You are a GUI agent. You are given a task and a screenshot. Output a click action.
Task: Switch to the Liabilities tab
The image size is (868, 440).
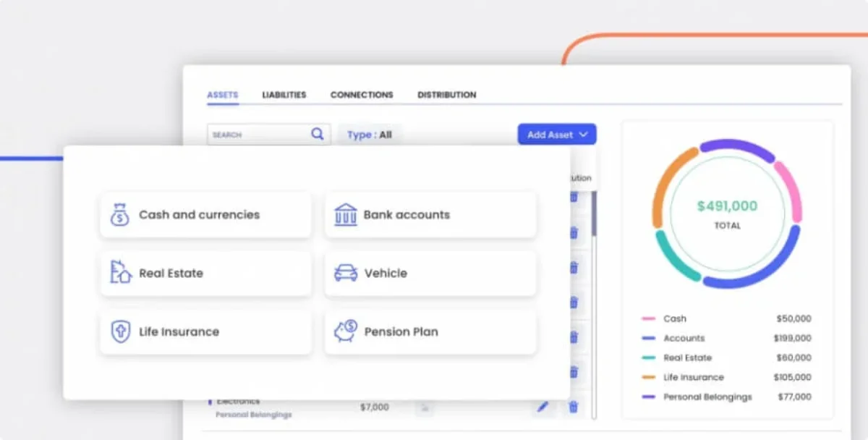click(284, 95)
